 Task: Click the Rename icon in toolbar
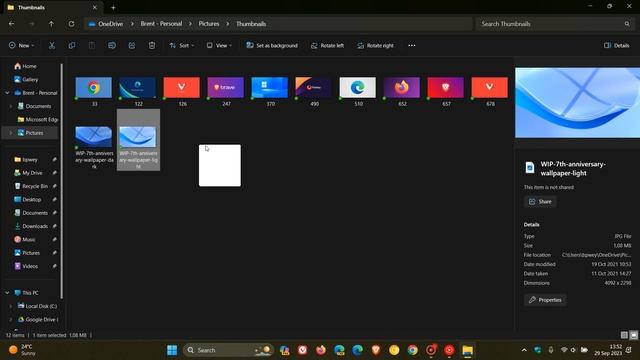tap(112, 45)
